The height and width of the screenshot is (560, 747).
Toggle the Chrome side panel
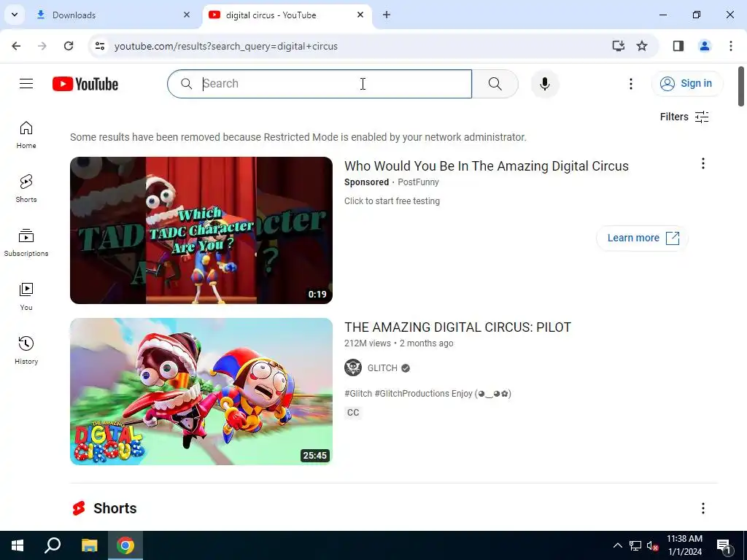click(x=678, y=46)
